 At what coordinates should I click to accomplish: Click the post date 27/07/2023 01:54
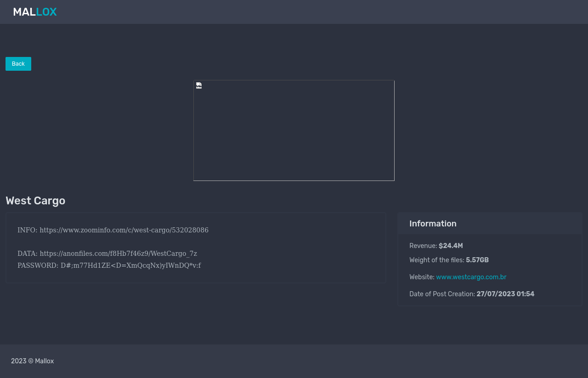point(505,294)
